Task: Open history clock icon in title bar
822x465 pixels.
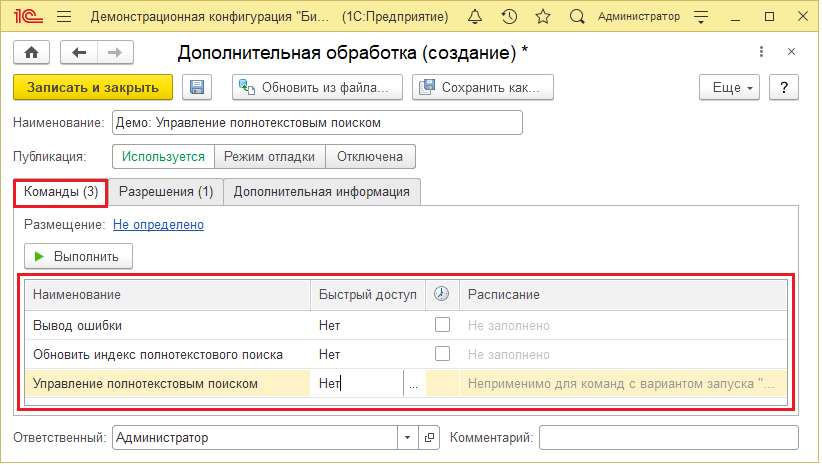Action: click(509, 17)
